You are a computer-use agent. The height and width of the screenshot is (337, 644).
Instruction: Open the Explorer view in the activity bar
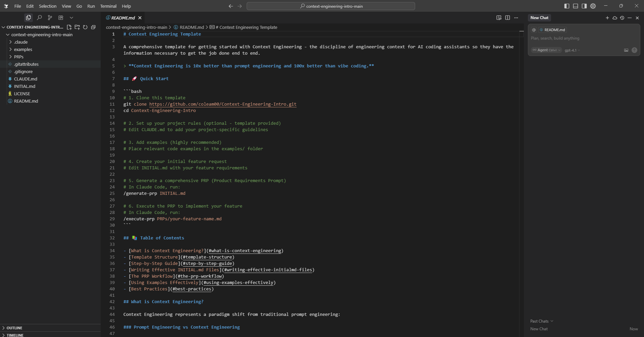pyautogui.click(x=28, y=17)
